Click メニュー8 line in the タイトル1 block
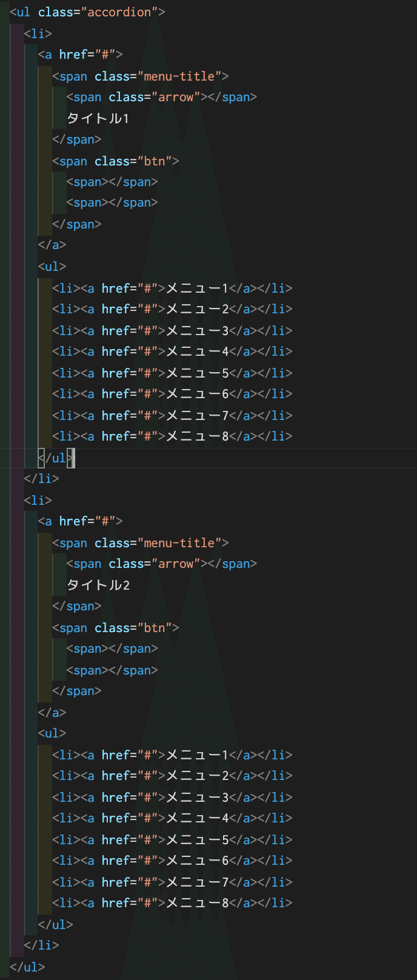417x980 pixels. (172, 436)
